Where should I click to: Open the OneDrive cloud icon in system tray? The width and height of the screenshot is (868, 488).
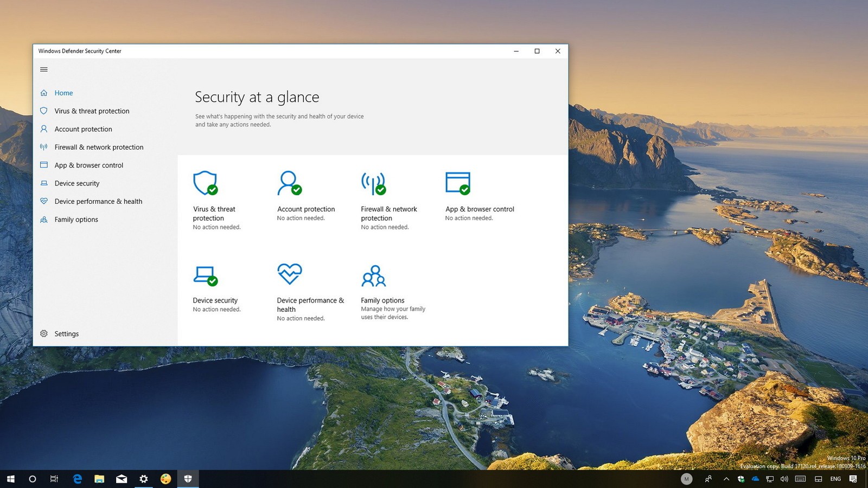pyautogui.click(x=756, y=479)
